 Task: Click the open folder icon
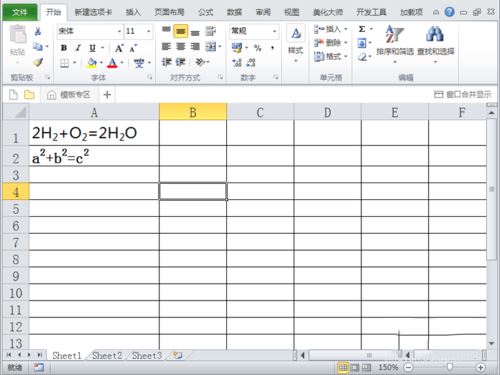29,95
